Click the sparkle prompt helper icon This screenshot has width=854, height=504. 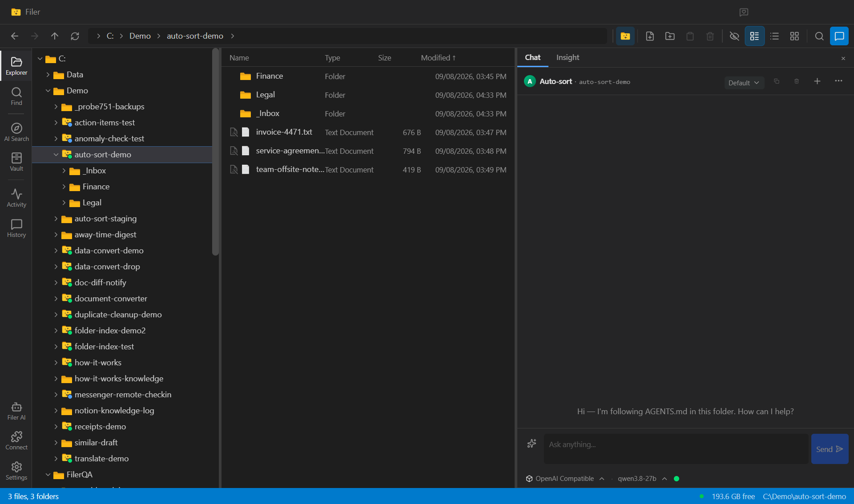click(532, 444)
